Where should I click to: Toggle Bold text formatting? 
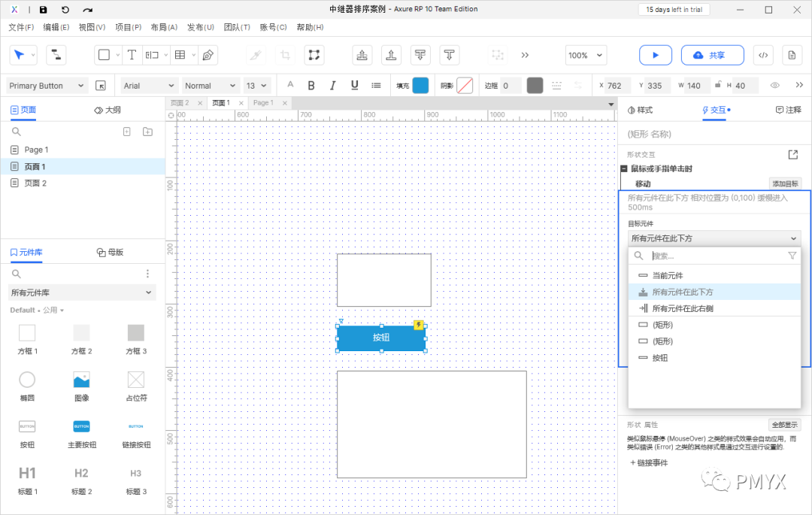click(311, 86)
